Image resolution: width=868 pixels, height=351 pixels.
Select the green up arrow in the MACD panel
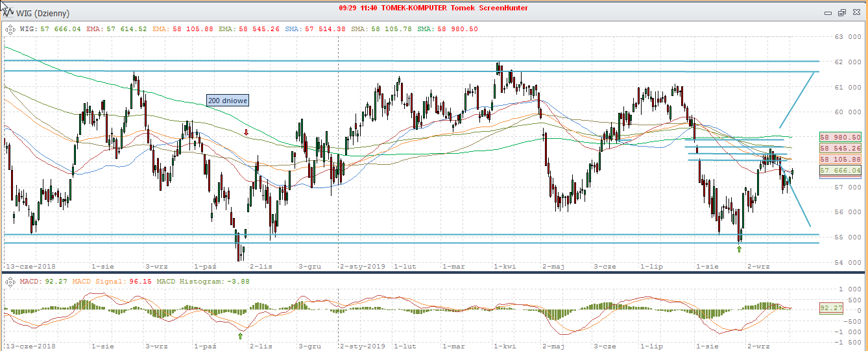240,335
